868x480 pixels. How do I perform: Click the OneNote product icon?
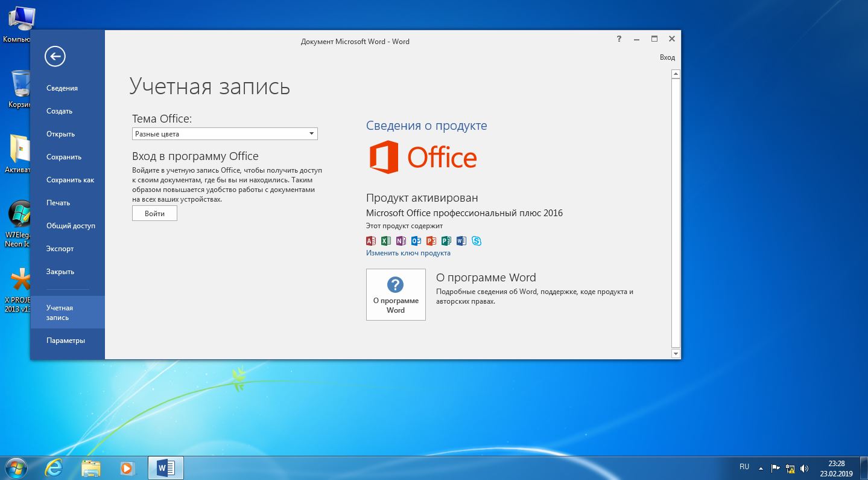[401, 241]
